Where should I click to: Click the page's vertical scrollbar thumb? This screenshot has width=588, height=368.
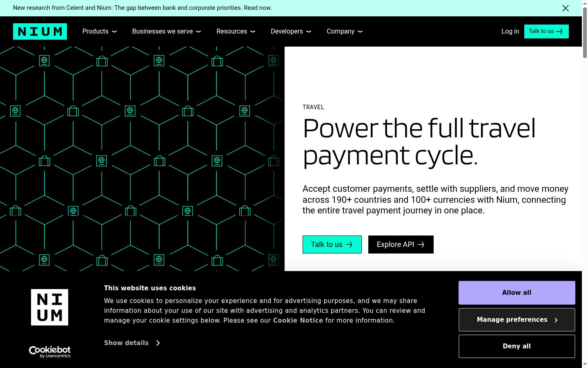pos(585,33)
